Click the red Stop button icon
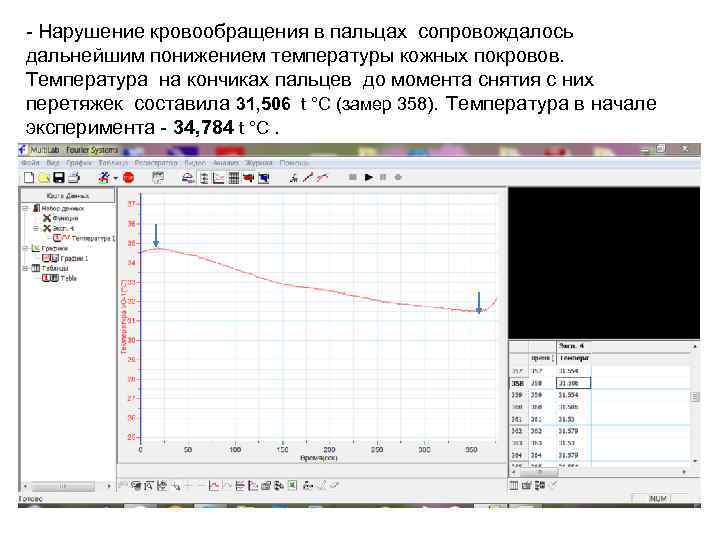Screen dimensions: 720x540 coord(129,178)
